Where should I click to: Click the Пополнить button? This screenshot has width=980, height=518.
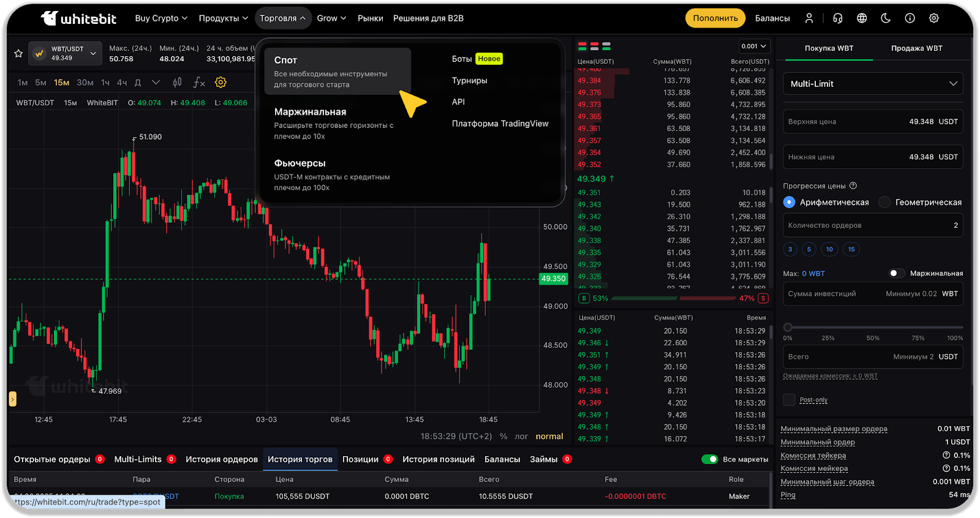click(x=715, y=18)
